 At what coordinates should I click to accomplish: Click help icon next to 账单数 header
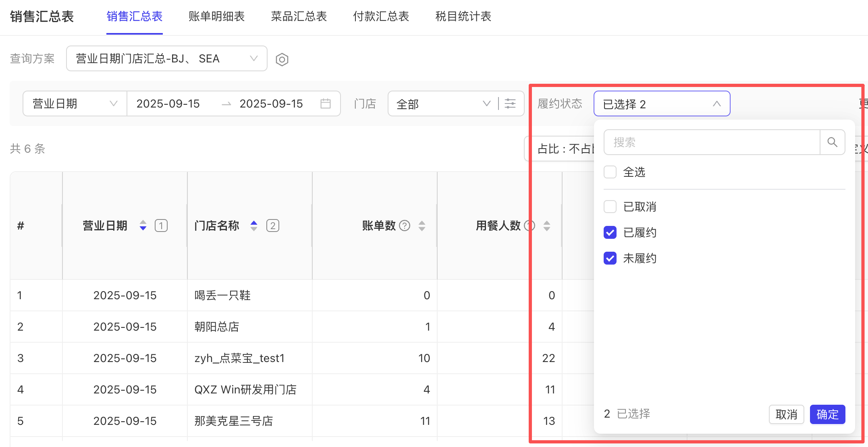point(404,226)
